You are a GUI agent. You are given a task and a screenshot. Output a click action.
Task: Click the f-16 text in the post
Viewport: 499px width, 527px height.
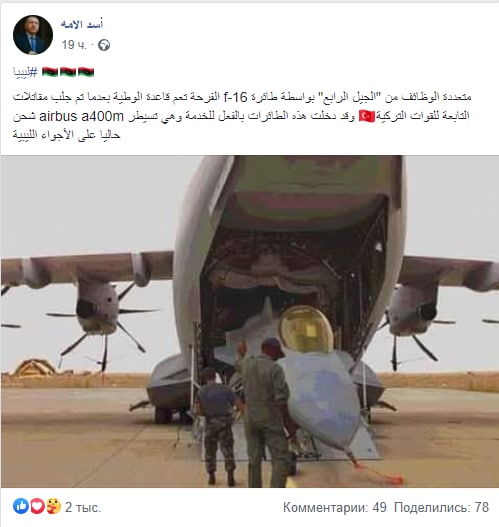(x=235, y=97)
